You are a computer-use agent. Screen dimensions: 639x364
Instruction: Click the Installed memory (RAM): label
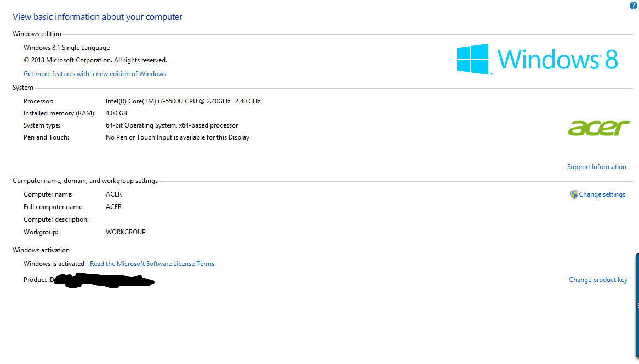coord(60,113)
